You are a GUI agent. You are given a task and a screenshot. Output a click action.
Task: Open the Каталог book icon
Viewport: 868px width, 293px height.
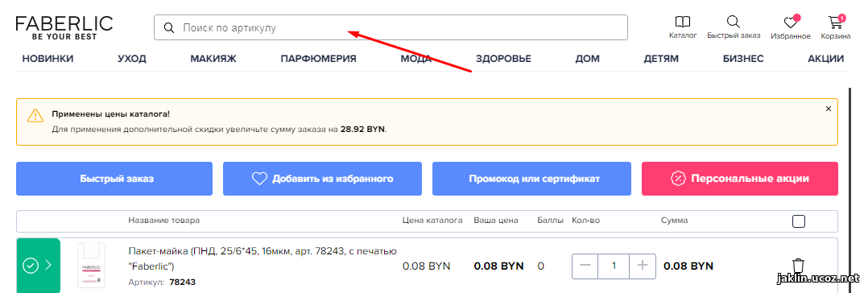[683, 23]
